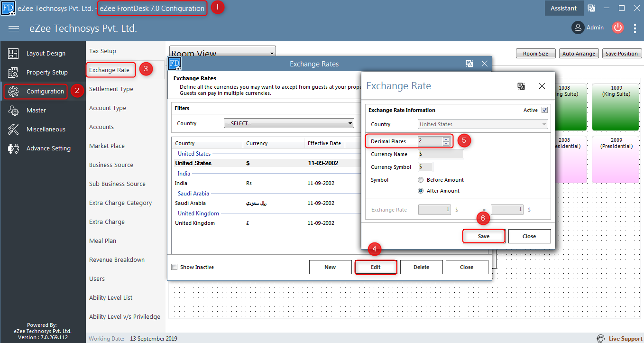Image resolution: width=644 pixels, height=343 pixels.
Task: Click the translate icon in Exchange Rates window
Action: click(x=469, y=64)
